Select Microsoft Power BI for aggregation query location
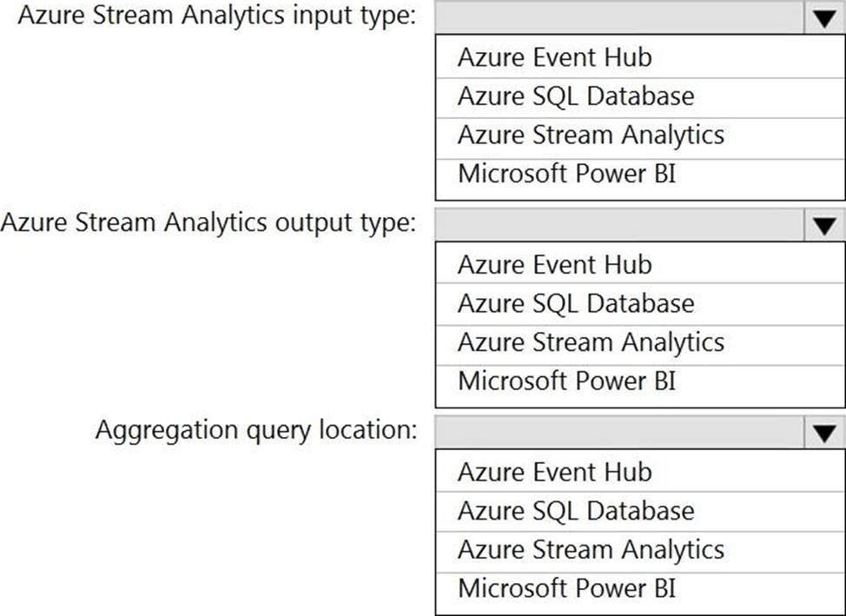 566,587
